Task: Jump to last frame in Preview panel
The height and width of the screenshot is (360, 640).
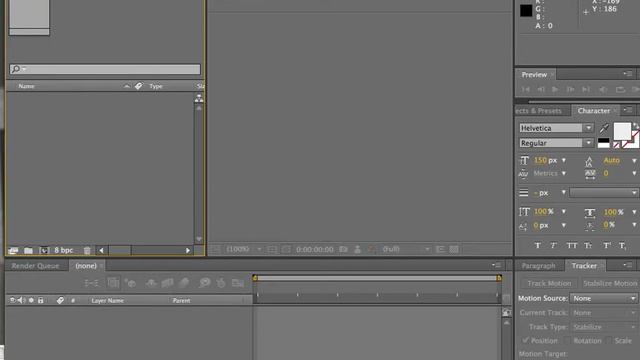Action: pyautogui.click(x=586, y=89)
